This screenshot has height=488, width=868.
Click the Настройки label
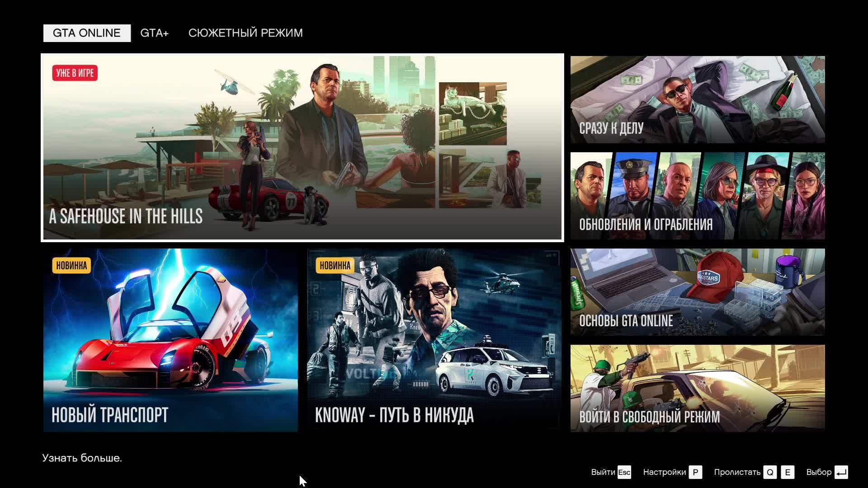click(x=665, y=472)
